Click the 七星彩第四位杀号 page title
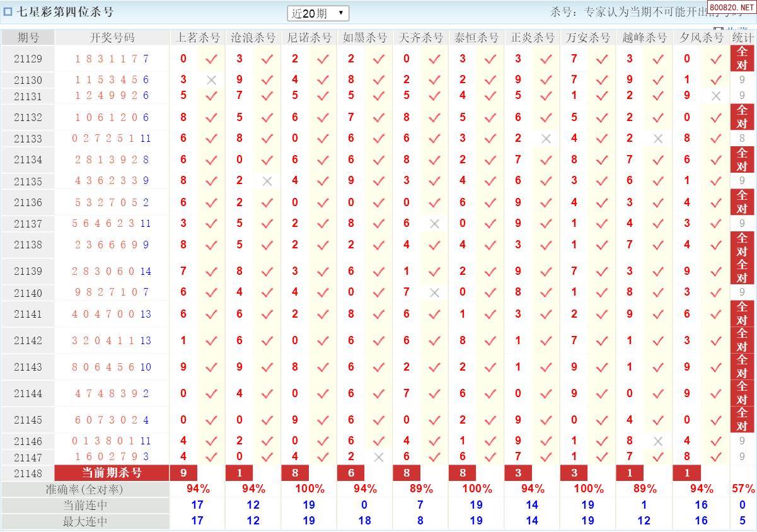 coord(66,12)
